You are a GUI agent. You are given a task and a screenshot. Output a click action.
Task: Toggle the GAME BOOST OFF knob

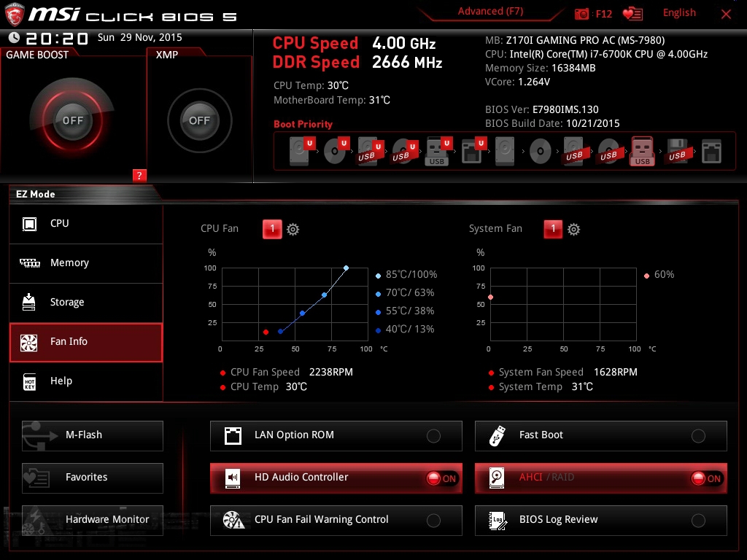coord(72,120)
